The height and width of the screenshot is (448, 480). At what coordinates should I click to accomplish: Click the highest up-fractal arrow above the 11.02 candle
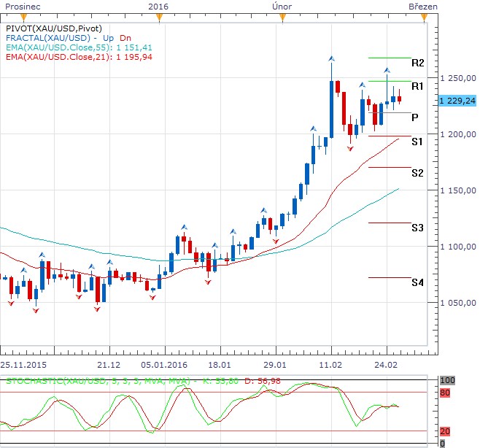[331, 58]
